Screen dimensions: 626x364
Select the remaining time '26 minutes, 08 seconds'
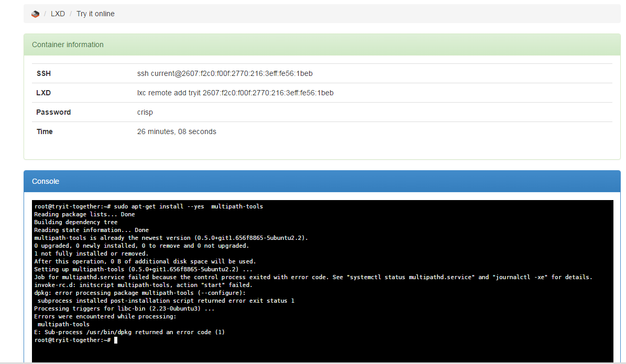point(177,131)
